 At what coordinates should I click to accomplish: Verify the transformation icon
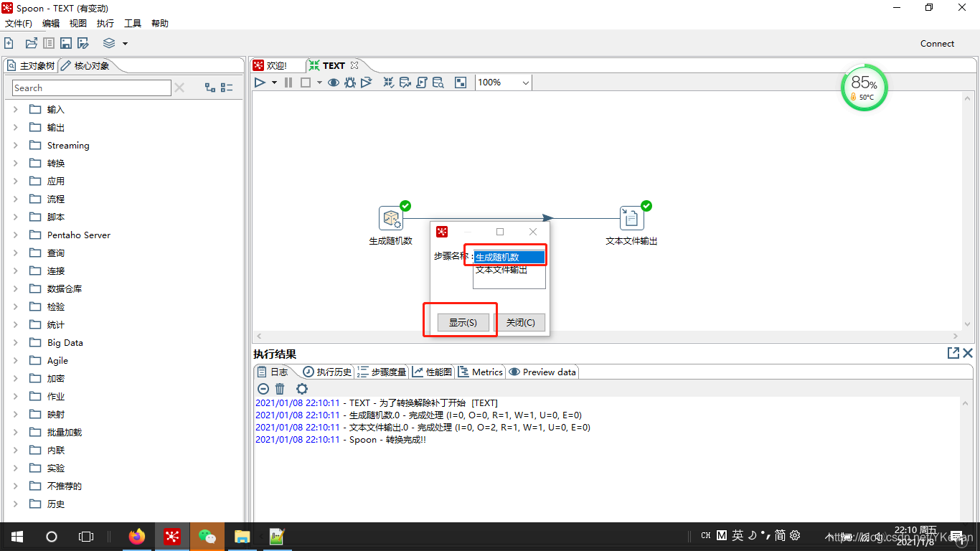coord(388,83)
